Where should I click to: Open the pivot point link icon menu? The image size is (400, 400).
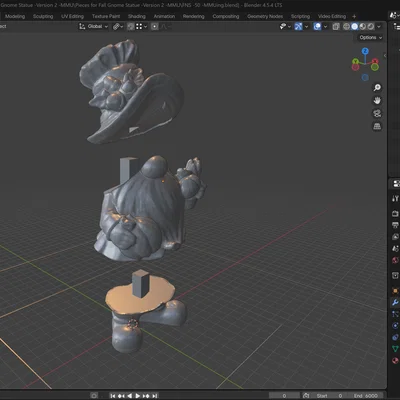(118, 27)
